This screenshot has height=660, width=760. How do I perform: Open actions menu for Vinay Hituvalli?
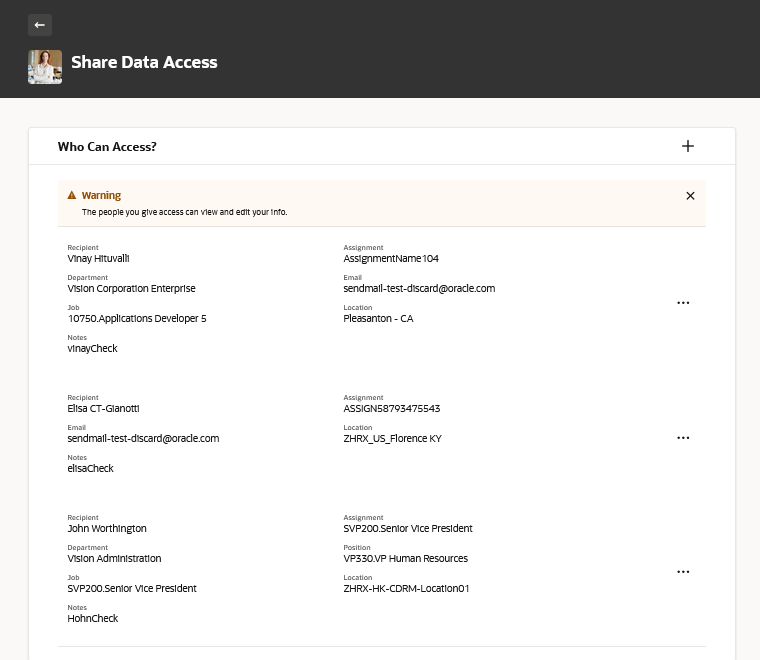(x=683, y=302)
